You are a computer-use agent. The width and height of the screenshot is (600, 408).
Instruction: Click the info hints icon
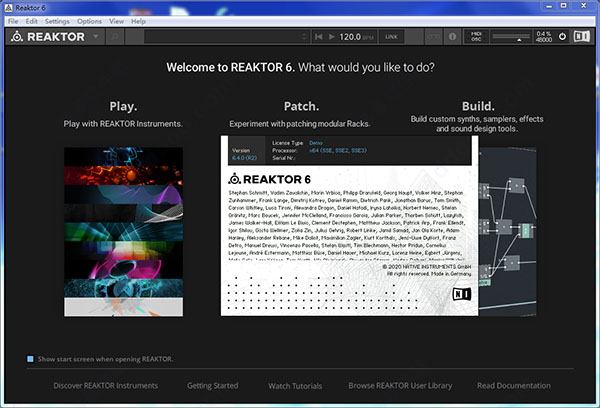[452, 37]
